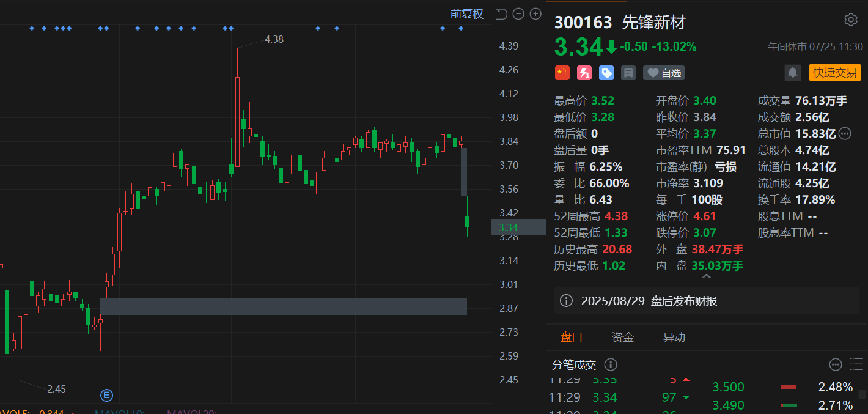This screenshot has height=414, width=868.
Task: Collapse quote details with up chevron
Action: (x=706, y=277)
